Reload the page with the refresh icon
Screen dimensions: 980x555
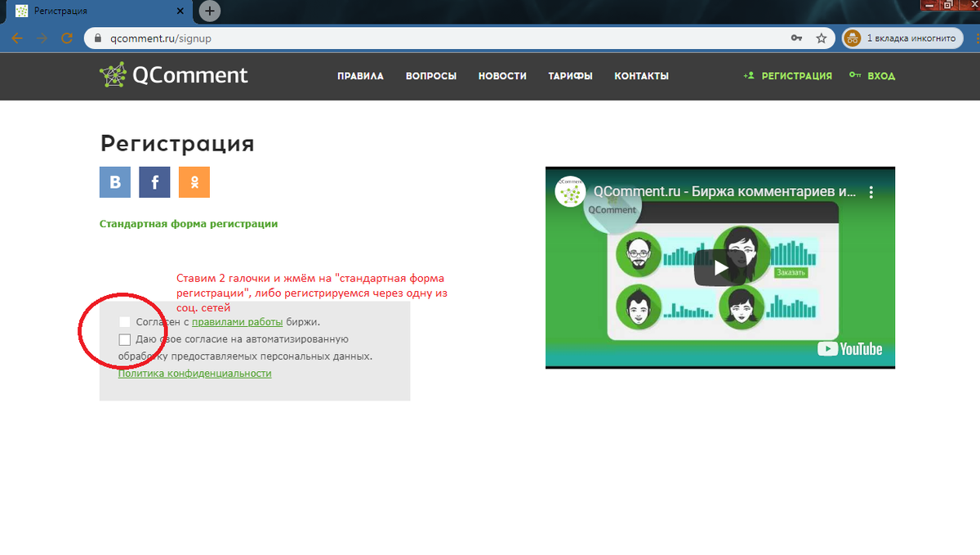(67, 38)
